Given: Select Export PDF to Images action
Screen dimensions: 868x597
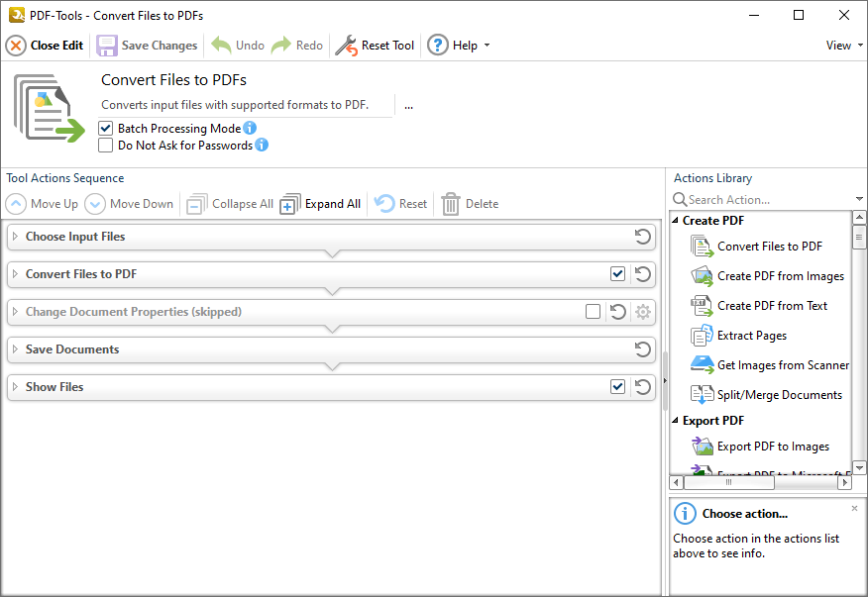Looking at the screenshot, I should pos(760,447).
